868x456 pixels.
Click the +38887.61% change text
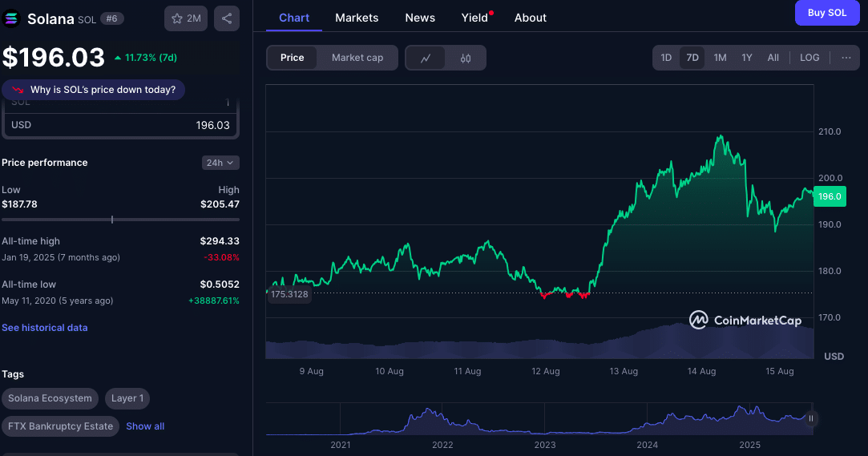214,301
